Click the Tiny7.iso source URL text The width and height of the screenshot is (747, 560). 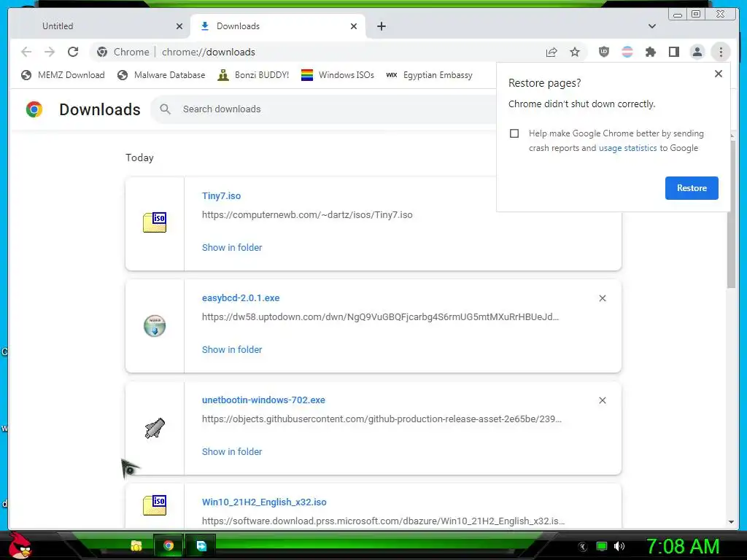click(x=307, y=215)
